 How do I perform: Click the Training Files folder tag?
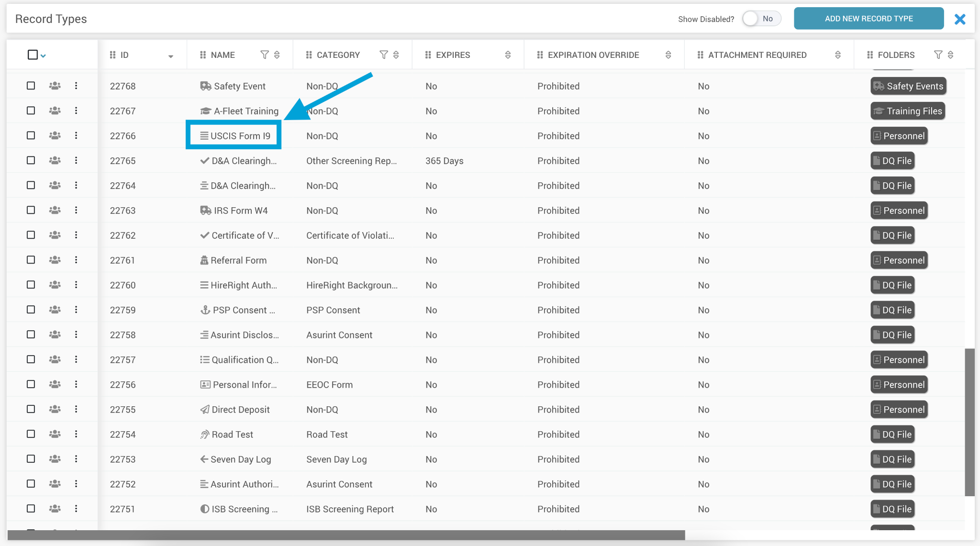click(908, 111)
